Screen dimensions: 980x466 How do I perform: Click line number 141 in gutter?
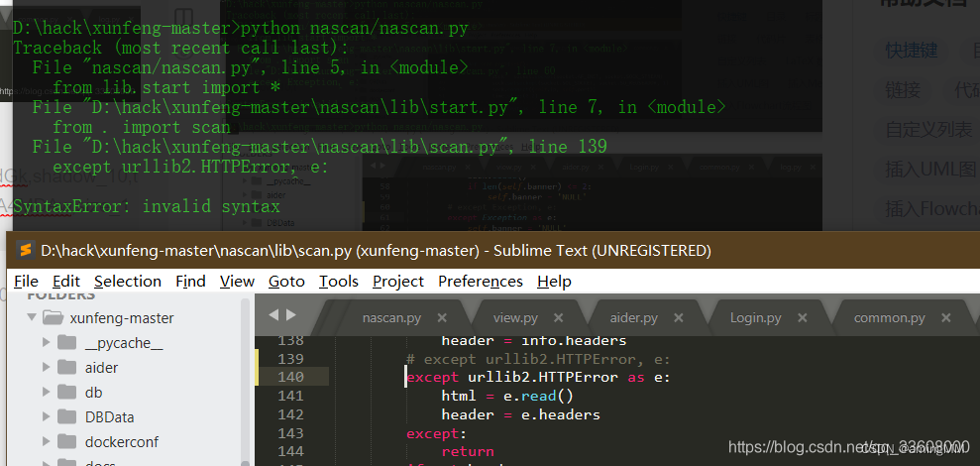pyautogui.click(x=291, y=396)
